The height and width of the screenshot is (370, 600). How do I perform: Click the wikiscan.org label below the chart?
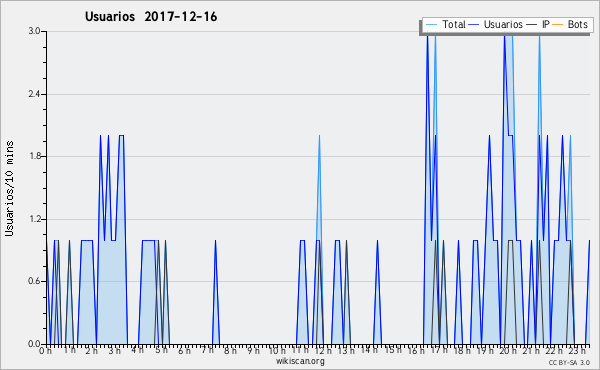(300, 361)
